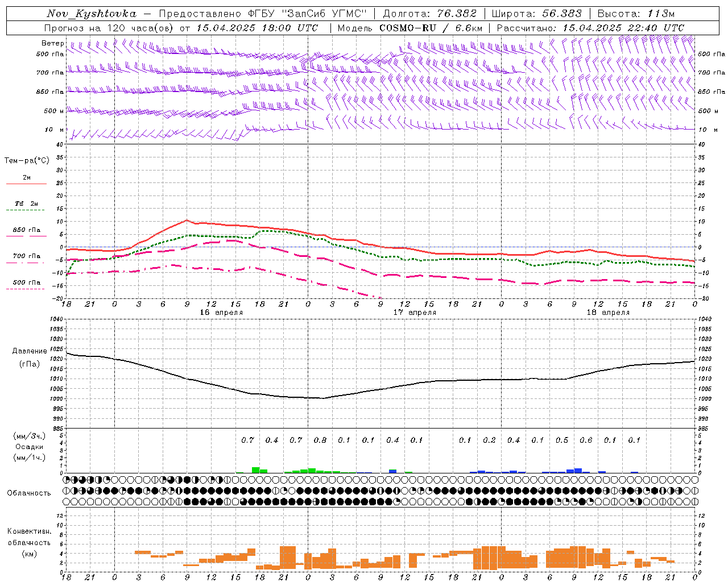
Task: Click the Тем-ра(°C) panel label
Action: [27, 161]
